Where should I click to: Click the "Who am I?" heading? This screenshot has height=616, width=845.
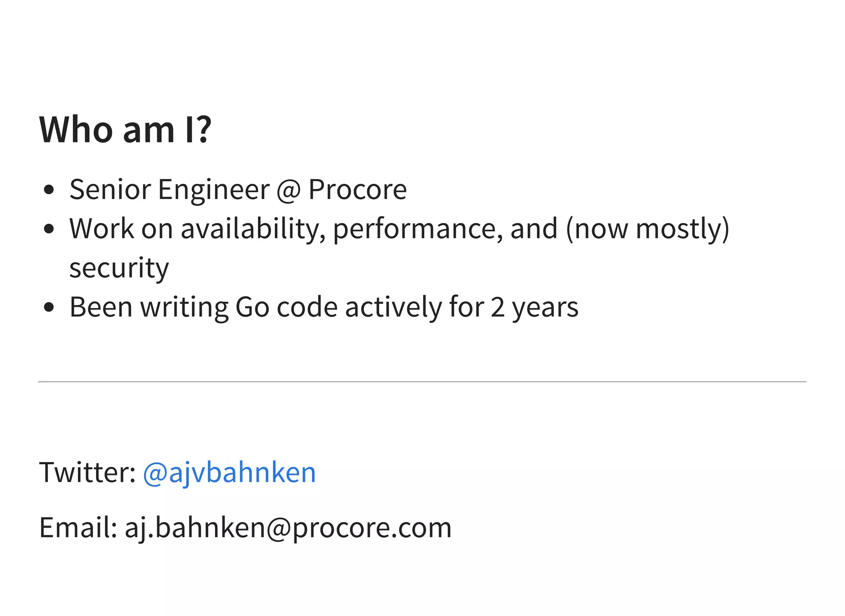(125, 129)
